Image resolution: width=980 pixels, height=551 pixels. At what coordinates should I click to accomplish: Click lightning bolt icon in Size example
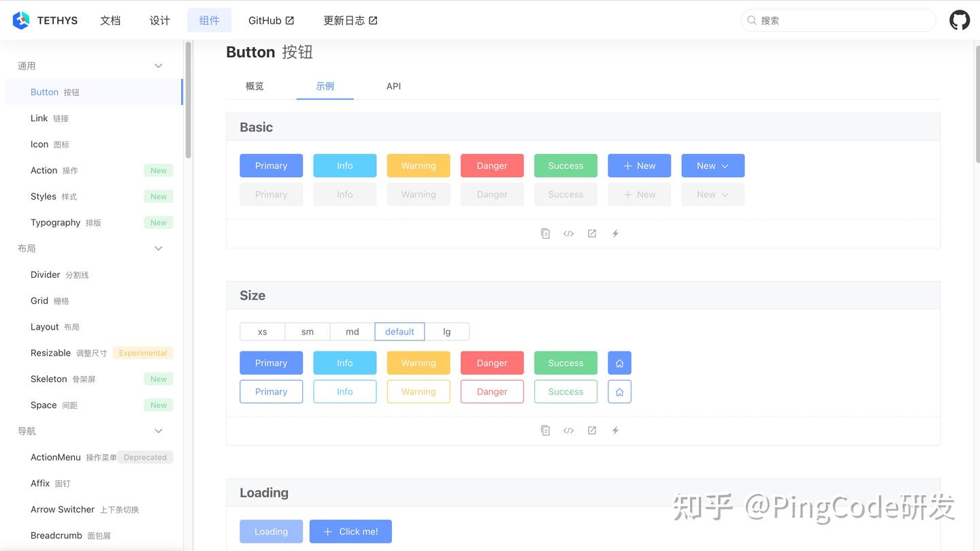[615, 430]
